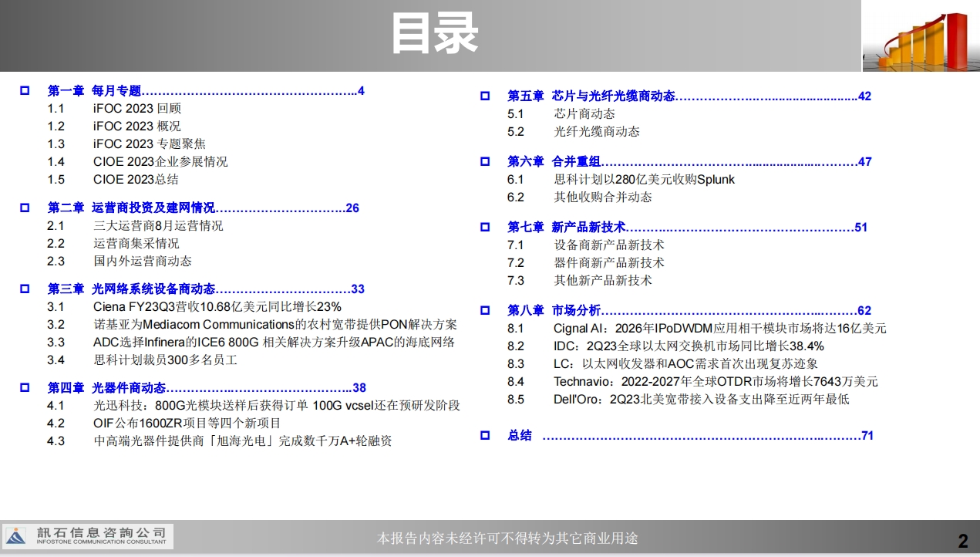Viewport: 980px width, 557px height.
Task: Click square bullet beside 第五章 芯片与光纤光缆商动态
Action: pos(485,96)
